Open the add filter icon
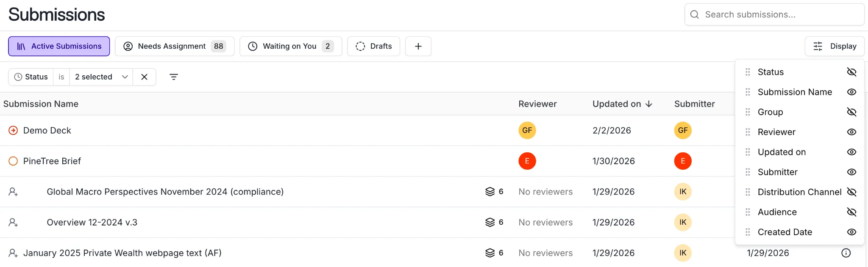The width and height of the screenshot is (868, 267). 174,77
